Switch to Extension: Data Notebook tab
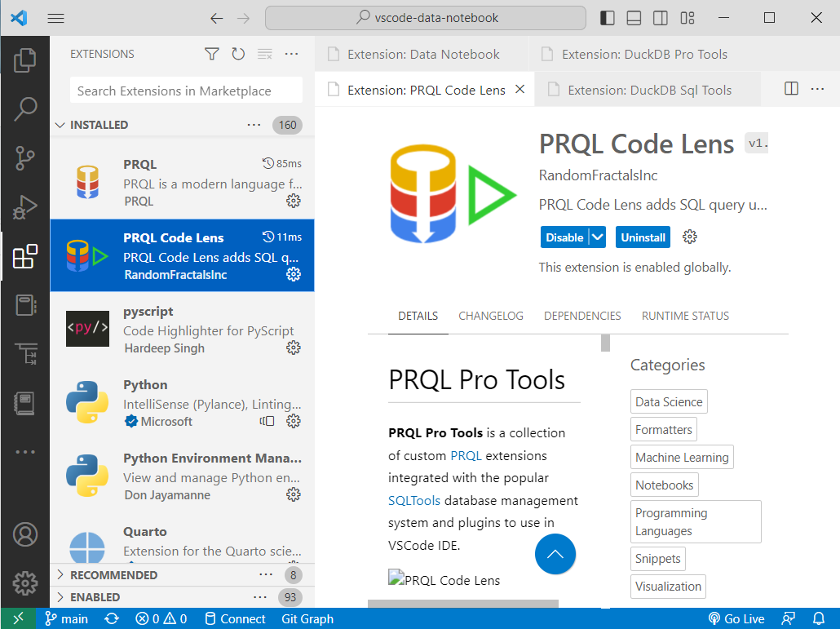The height and width of the screenshot is (629, 840). pyautogui.click(x=422, y=54)
